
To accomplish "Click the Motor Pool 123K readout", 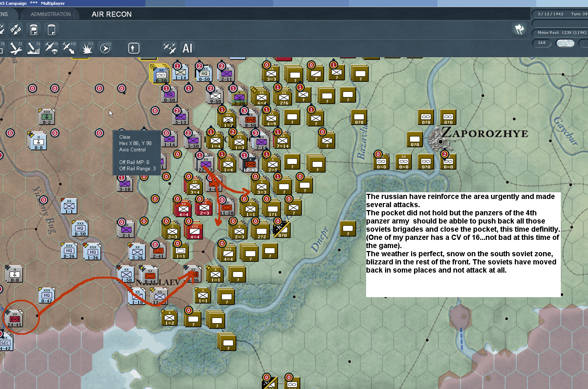I will point(560,32).
